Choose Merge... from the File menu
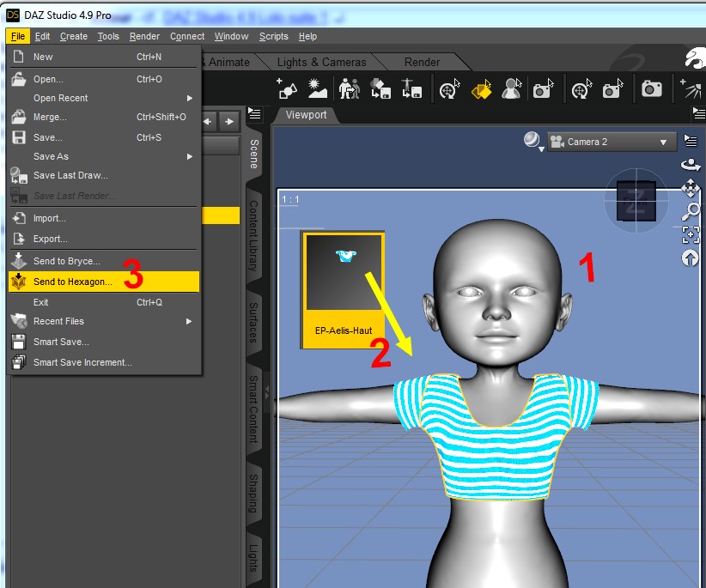706x588 pixels. click(x=104, y=117)
